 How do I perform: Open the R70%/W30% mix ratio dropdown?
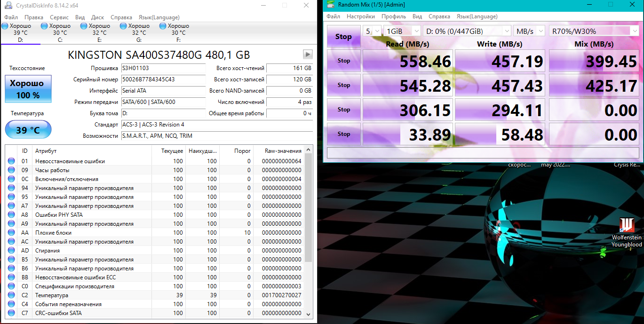[594, 32]
